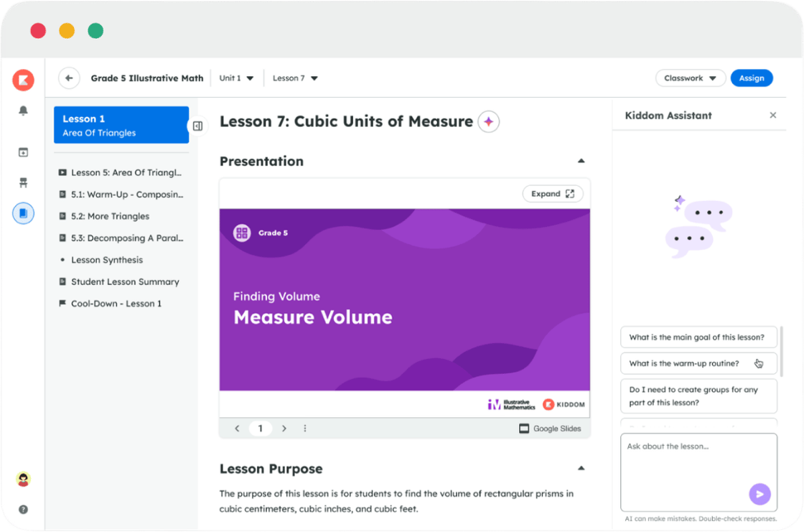Open the Unit 1 dropdown
804x532 pixels.
coord(236,78)
